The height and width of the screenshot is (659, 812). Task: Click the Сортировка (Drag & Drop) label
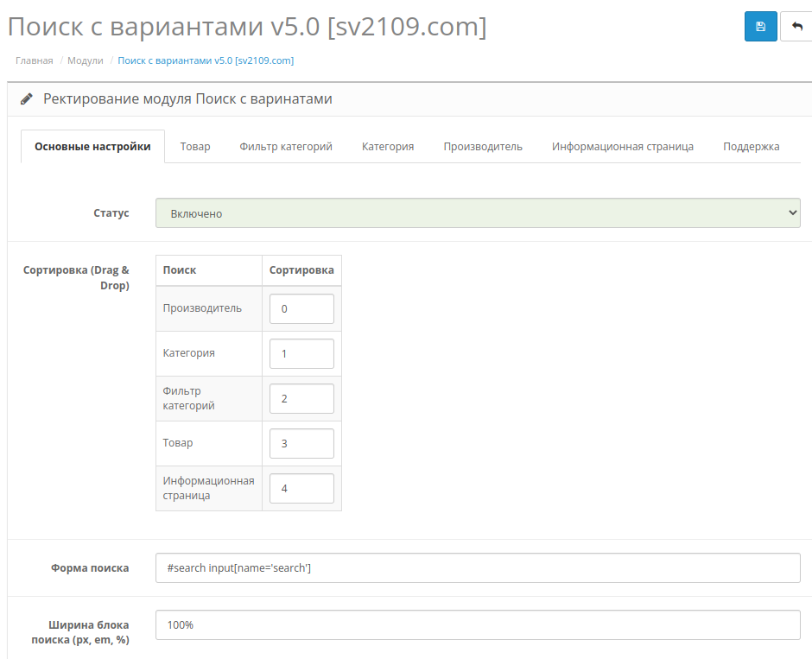click(x=76, y=277)
